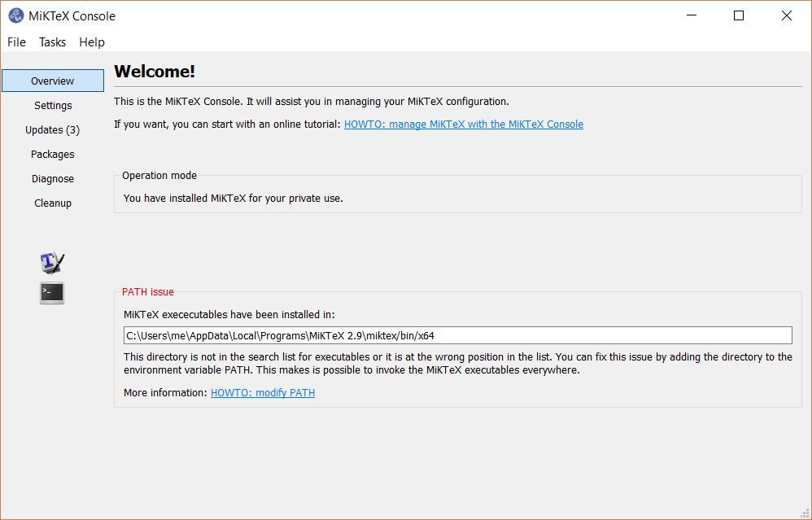This screenshot has height=520, width=812.
Task: Follow the HOWTO: modify PATH link
Action: click(263, 392)
